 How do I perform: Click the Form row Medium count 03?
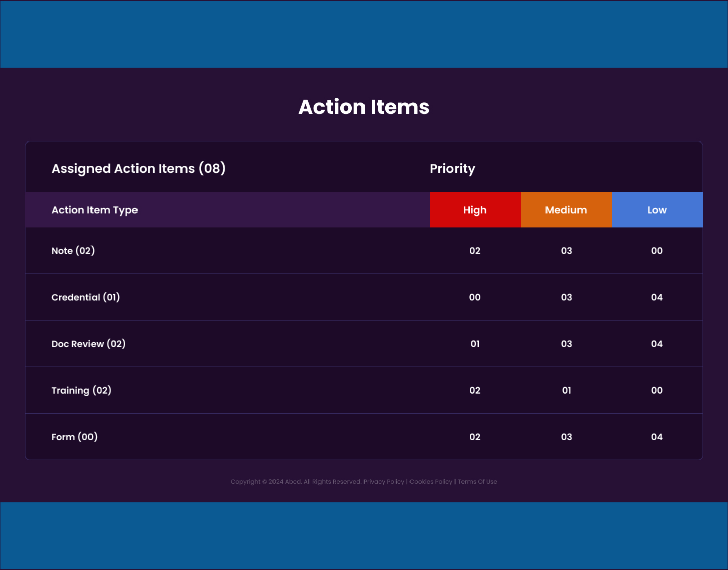coord(566,437)
